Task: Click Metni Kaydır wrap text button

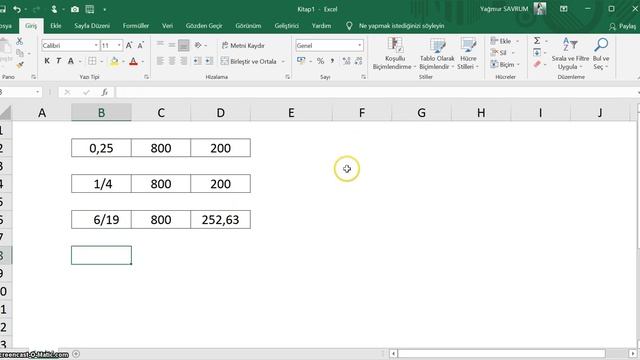Action: [243, 45]
